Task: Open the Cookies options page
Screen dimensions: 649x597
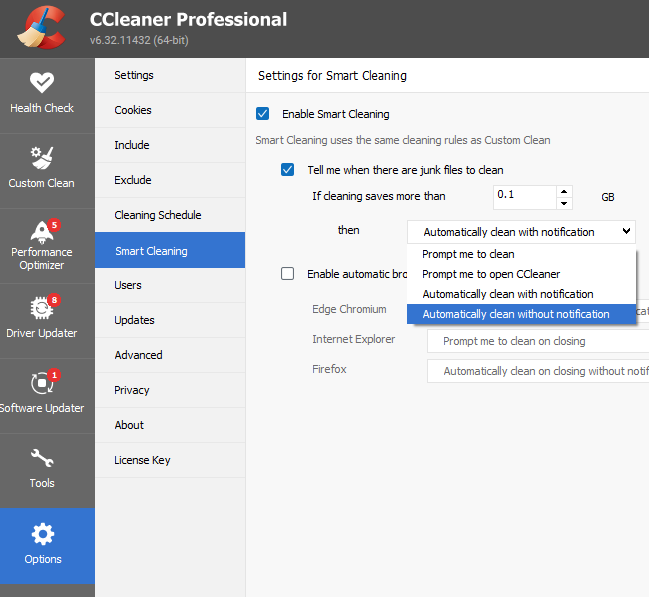Action: [x=170, y=110]
